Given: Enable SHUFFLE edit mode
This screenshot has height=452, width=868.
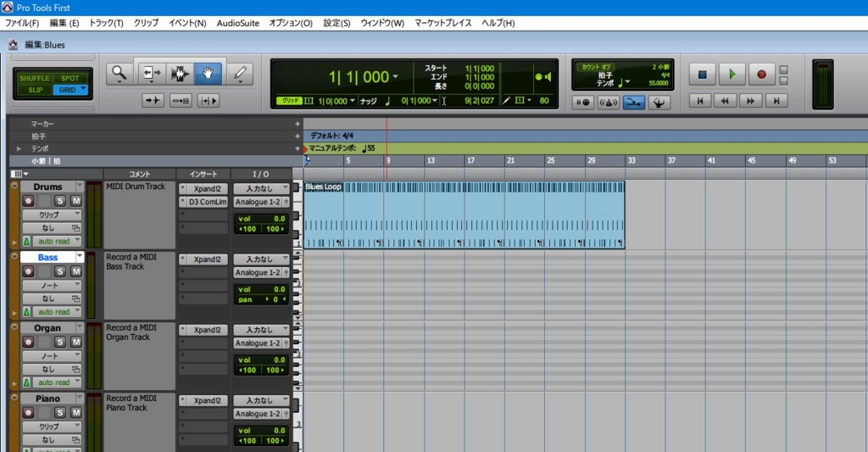Looking at the screenshot, I should point(34,78).
